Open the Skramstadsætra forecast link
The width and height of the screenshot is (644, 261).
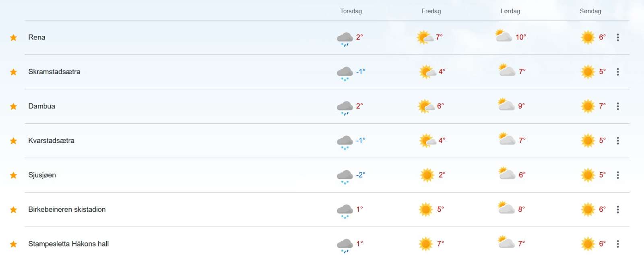54,72
